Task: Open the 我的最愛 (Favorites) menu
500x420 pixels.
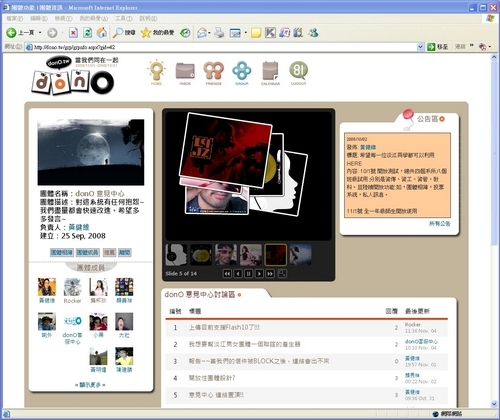Action: pos(94,18)
